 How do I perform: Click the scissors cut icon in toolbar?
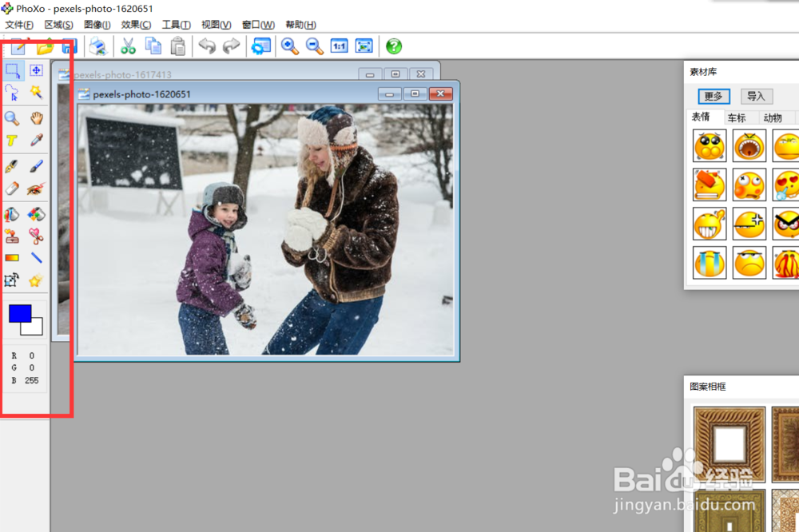(x=128, y=46)
